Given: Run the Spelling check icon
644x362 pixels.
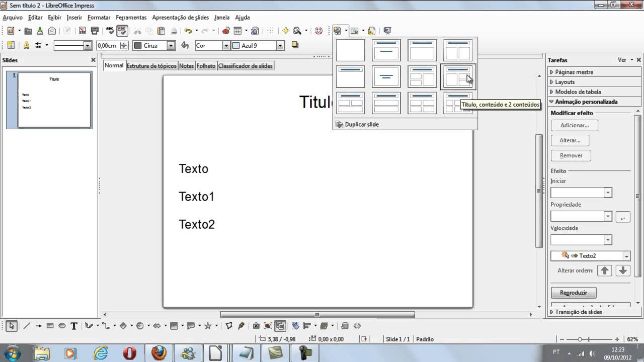Looking at the screenshot, I should coord(110,31).
